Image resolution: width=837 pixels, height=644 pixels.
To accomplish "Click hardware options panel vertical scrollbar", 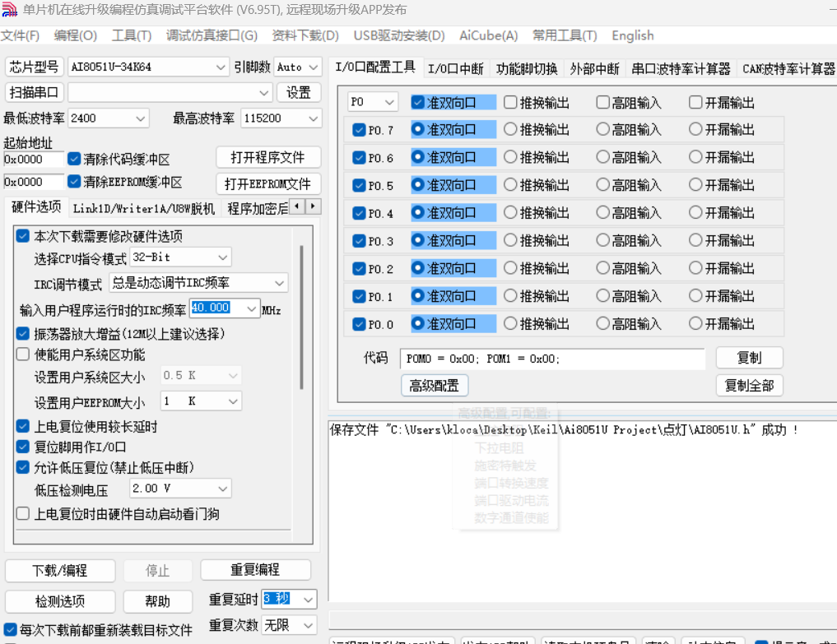I will (301, 317).
